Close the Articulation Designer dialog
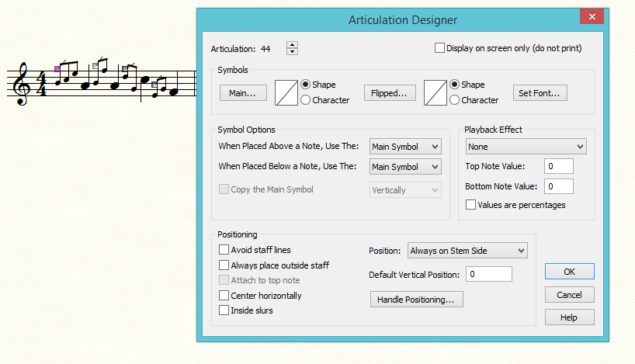This screenshot has height=364, width=635. (592, 17)
